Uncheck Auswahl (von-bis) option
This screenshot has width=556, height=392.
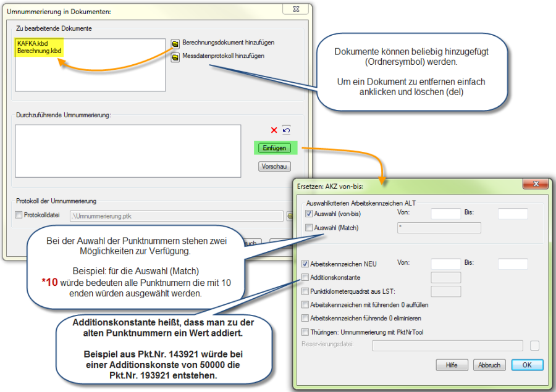tap(309, 214)
